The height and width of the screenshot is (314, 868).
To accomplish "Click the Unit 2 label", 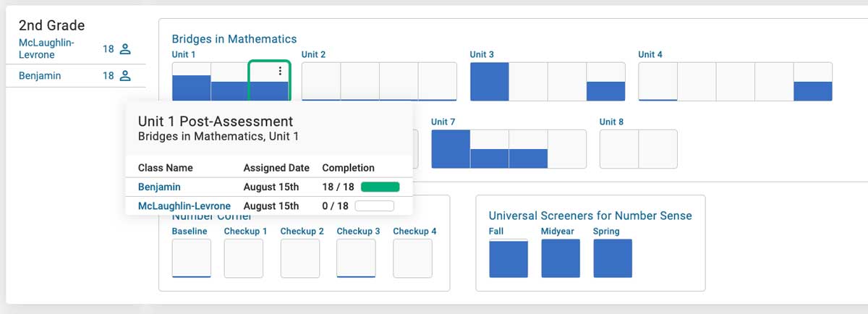I will click(313, 54).
